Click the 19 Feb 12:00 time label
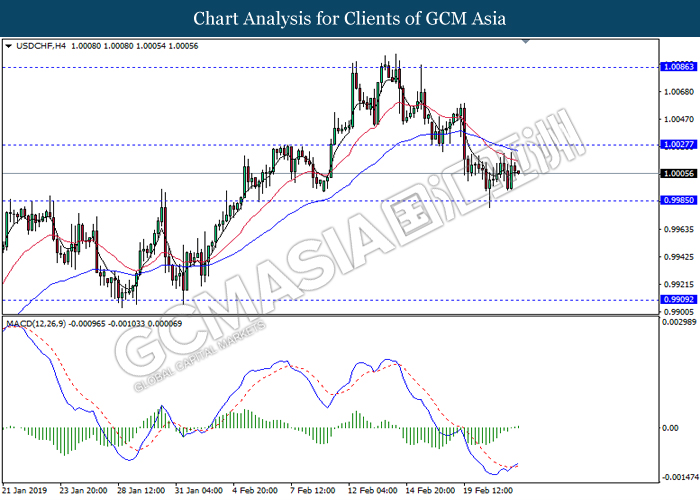This screenshot has width=700, height=500. point(488,490)
